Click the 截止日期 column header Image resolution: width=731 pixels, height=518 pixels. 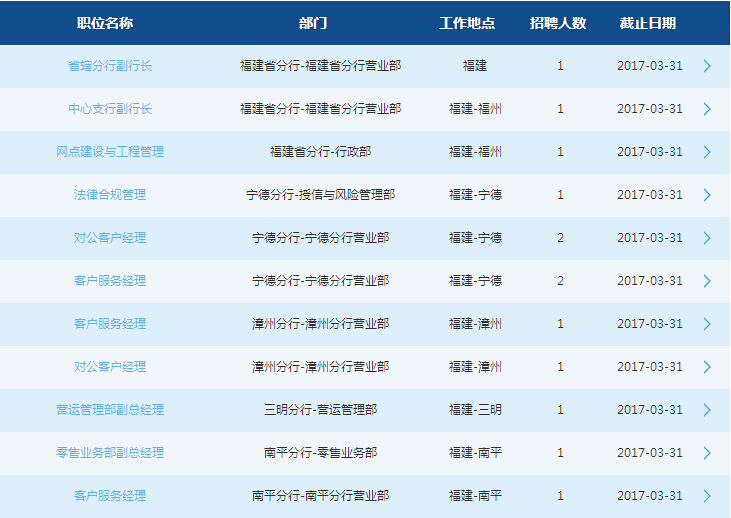tap(647, 23)
